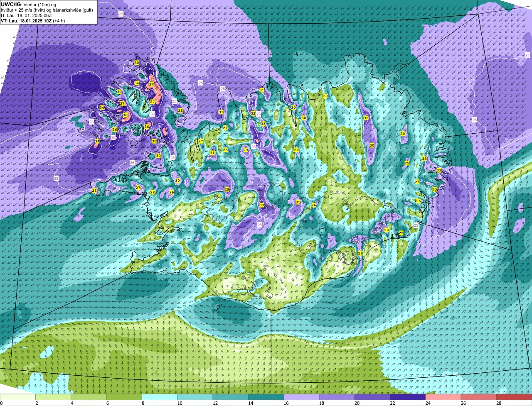Screen dimensions: 532x406
Task: Click the "0" tick label on the legend
Action: (1, 403)
